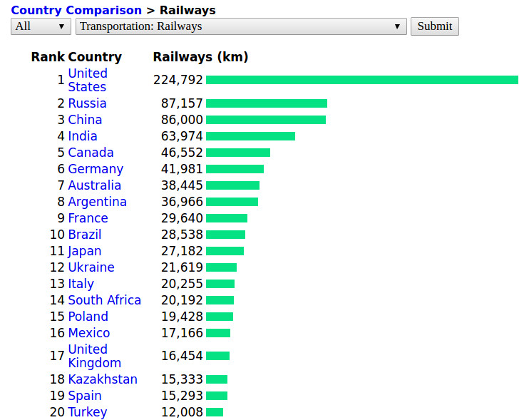
Task: Click the green bar for India
Action: (251, 136)
